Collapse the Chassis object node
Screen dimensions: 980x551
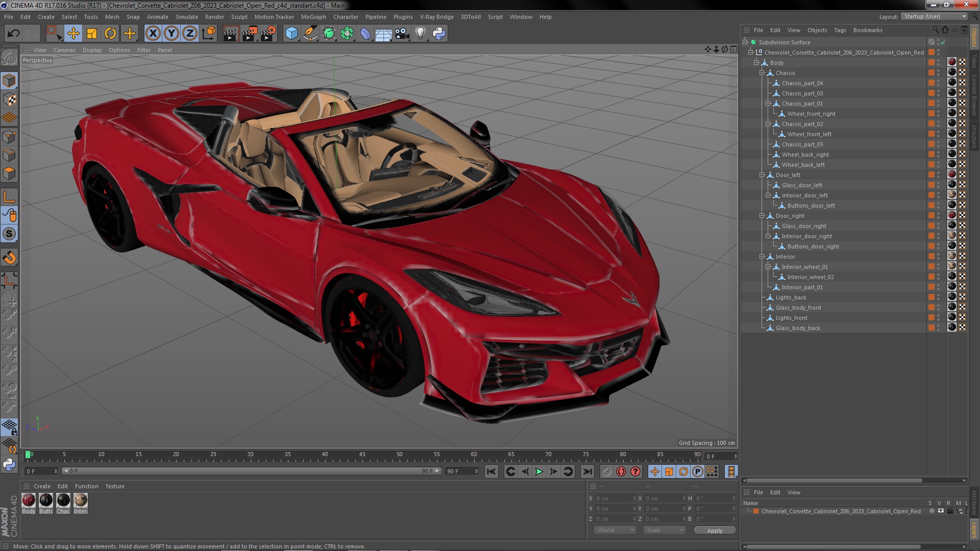click(x=763, y=72)
